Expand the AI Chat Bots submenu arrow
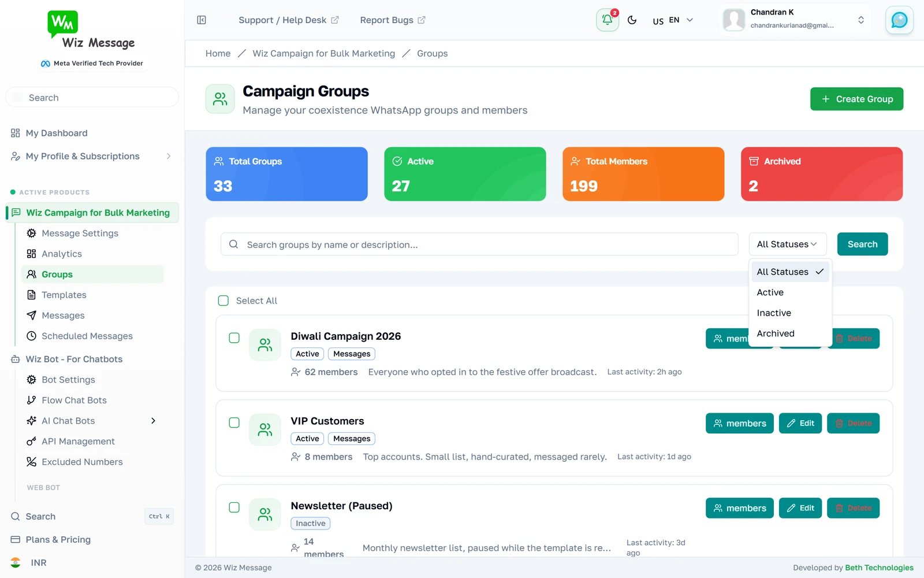This screenshot has width=924, height=578. tap(153, 421)
